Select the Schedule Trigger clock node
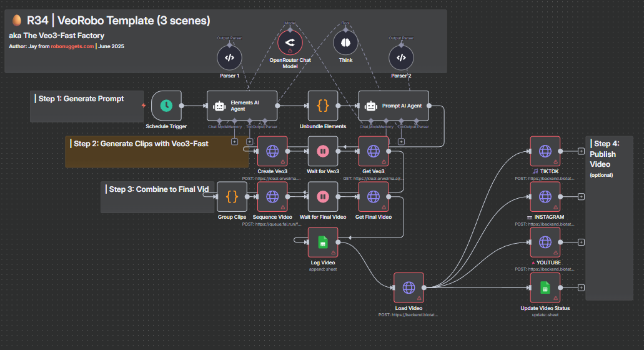Image resolution: width=644 pixels, height=350 pixels. click(166, 106)
